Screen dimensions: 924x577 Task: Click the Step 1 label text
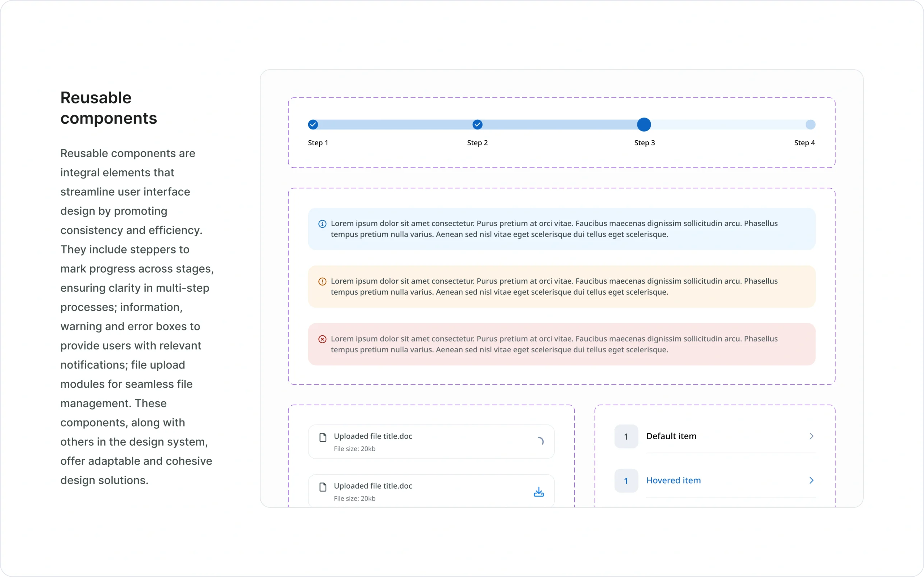(x=318, y=142)
